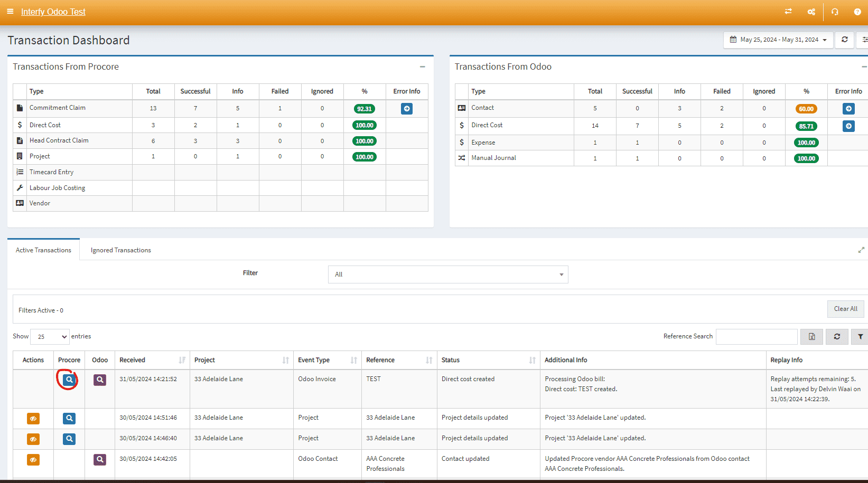Open the help question mark icon
The image size is (868, 483).
pyautogui.click(x=857, y=12)
